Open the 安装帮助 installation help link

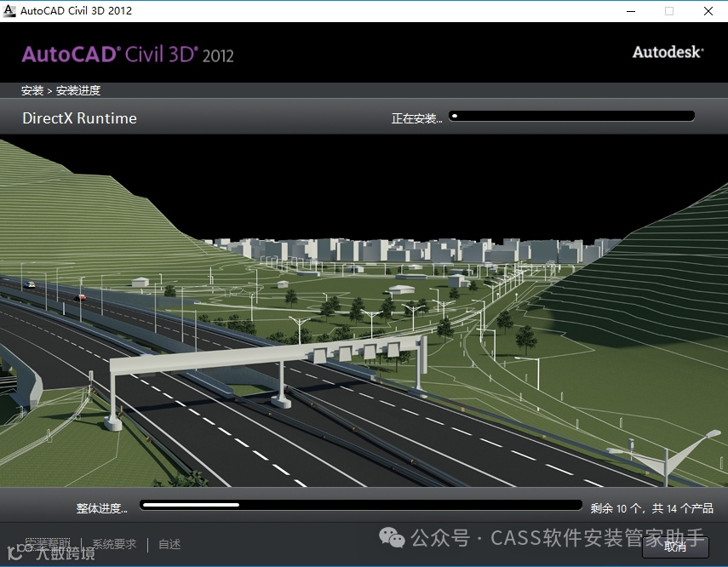coord(48,544)
